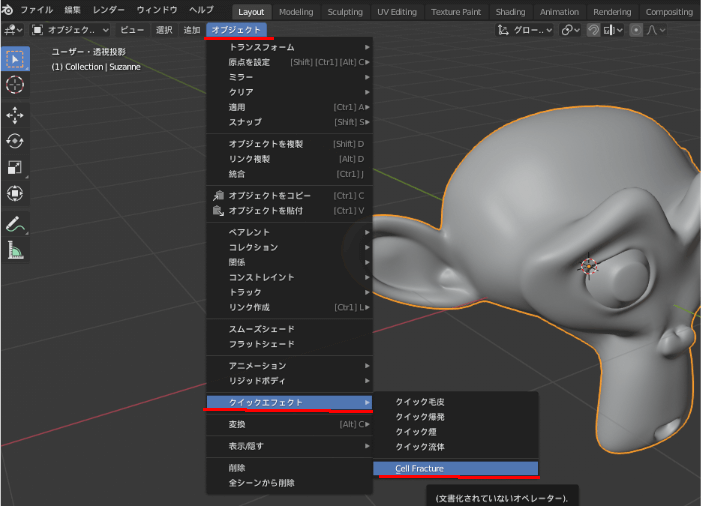Expand コレクション submenu

pos(289,247)
